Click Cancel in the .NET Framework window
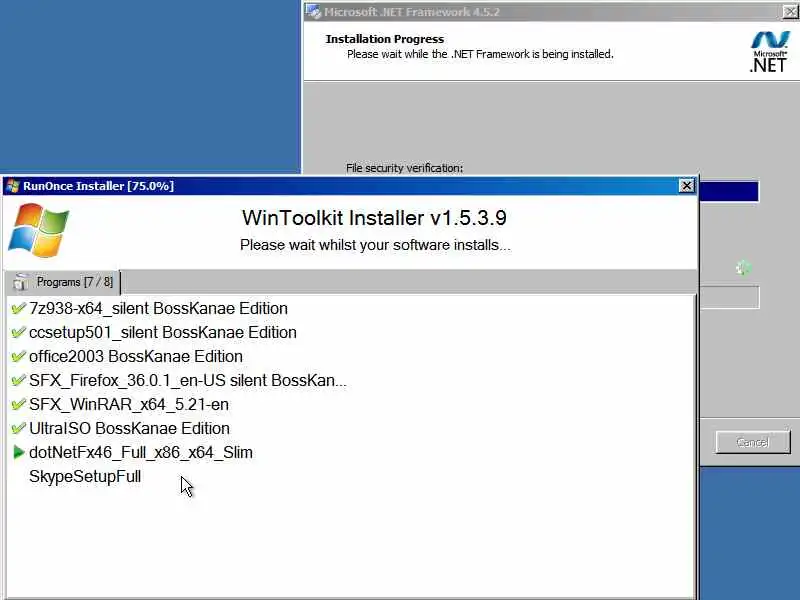 coord(753,442)
